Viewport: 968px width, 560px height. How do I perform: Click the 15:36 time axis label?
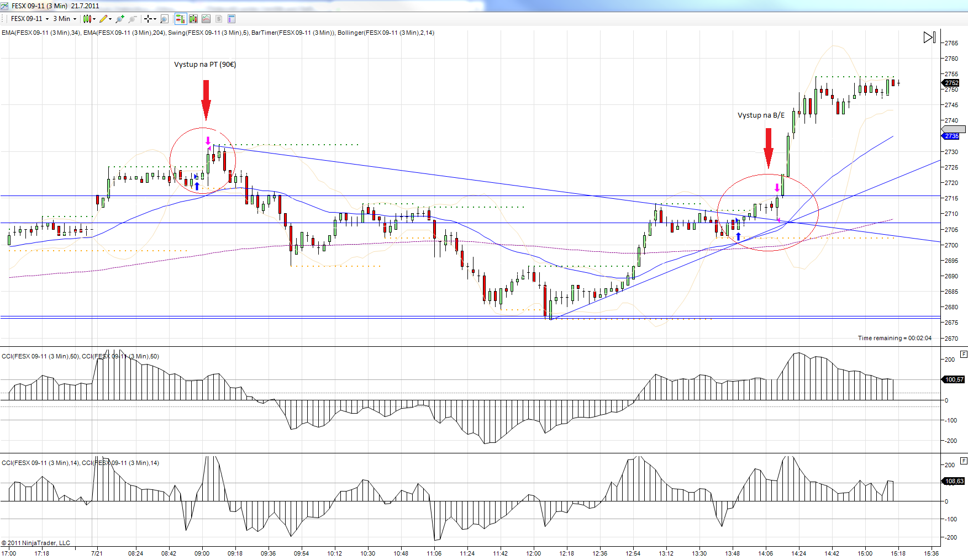[931, 553]
